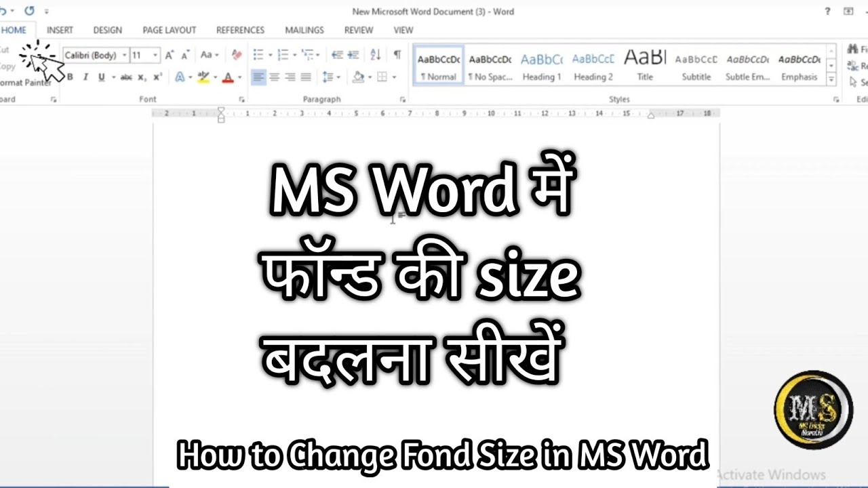This screenshot has height=488, width=868.
Task: Toggle Italic formatting
Action: coord(85,77)
